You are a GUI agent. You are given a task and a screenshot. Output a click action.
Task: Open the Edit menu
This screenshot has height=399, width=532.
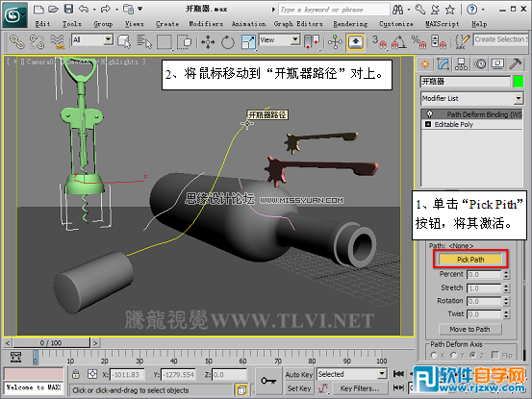coord(42,24)
